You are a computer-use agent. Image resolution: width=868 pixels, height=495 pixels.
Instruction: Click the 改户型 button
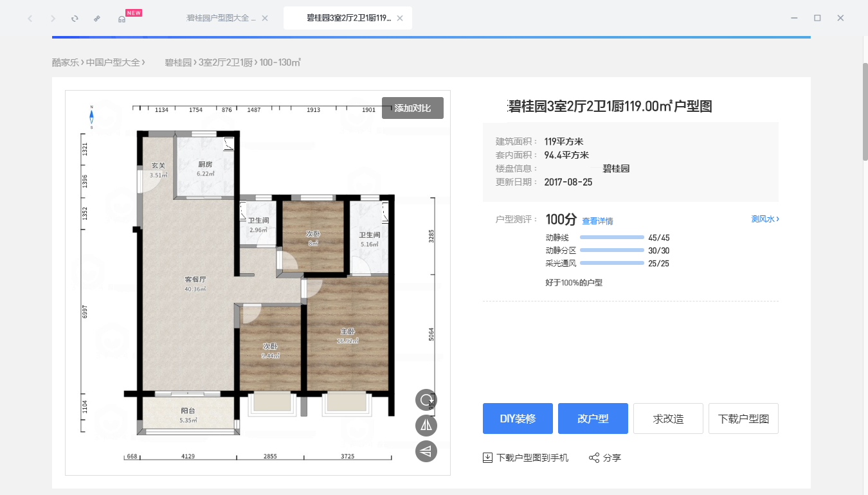[592, 418]
